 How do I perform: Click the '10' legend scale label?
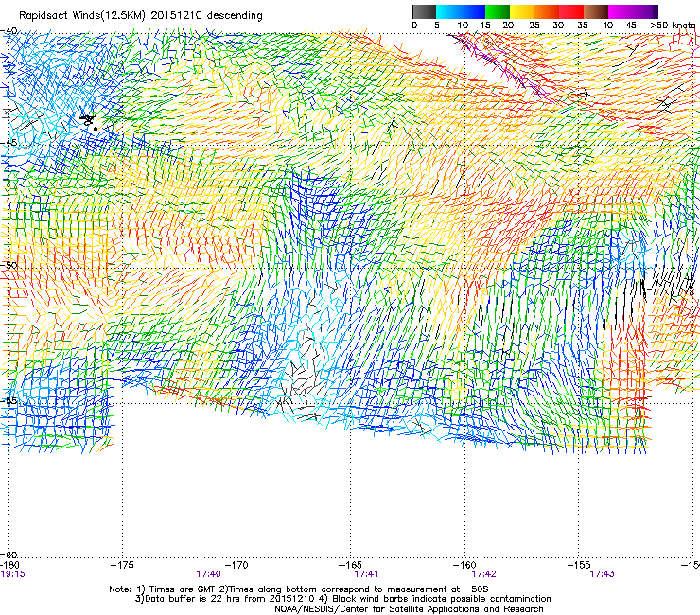tap(463, 26)
